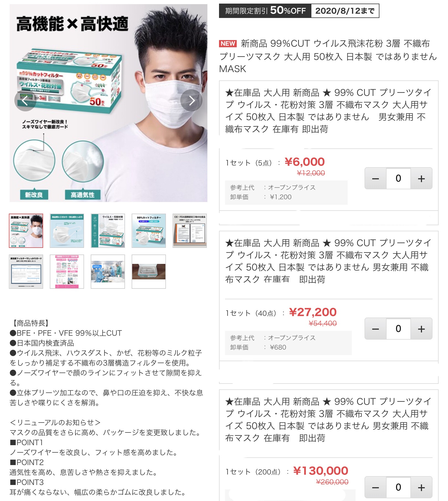The image size is (448, 501).
Task: Open the 99%カットフィルター box thumbnail
Action: [149, 231]
